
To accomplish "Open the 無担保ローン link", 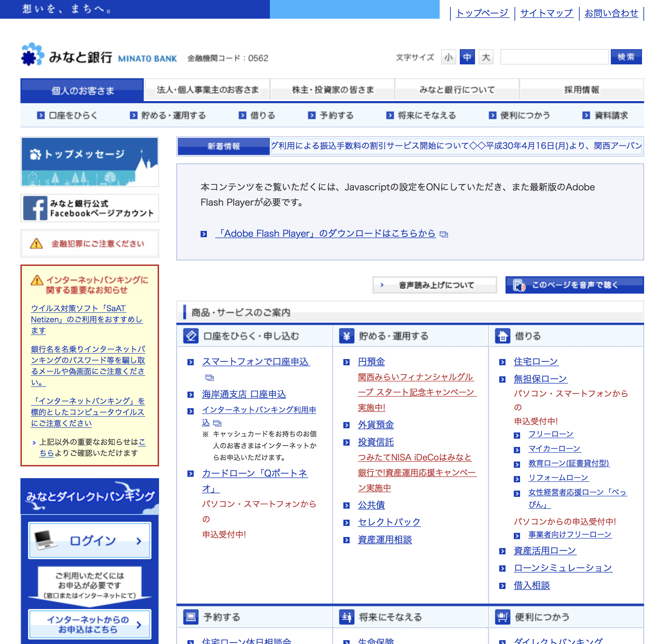I will coord(540,379).
